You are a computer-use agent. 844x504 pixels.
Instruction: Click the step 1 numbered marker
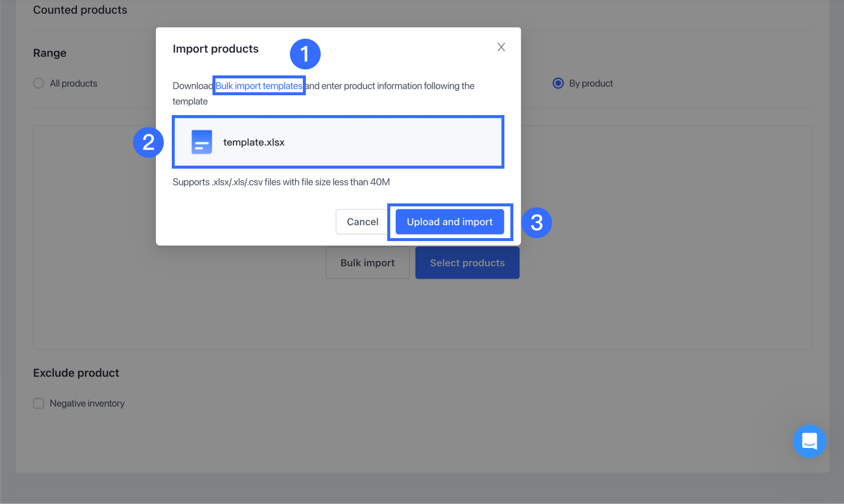(305, 54)
